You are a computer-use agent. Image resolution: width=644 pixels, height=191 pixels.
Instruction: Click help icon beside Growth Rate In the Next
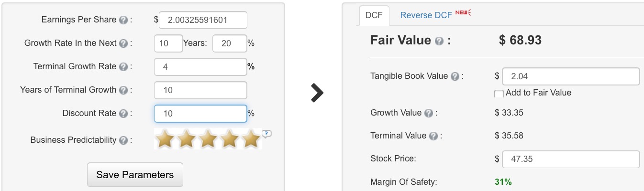123,43
